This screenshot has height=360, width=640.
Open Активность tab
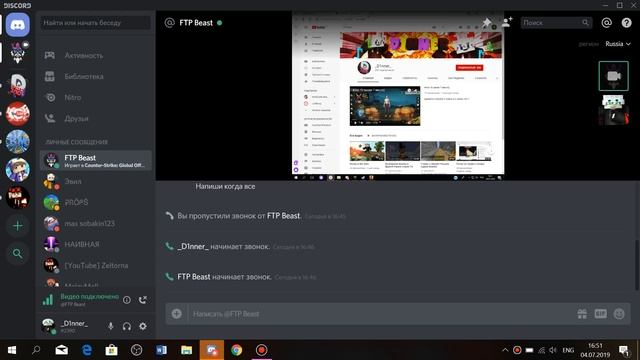pyautogui.click(x=96, y=56)
